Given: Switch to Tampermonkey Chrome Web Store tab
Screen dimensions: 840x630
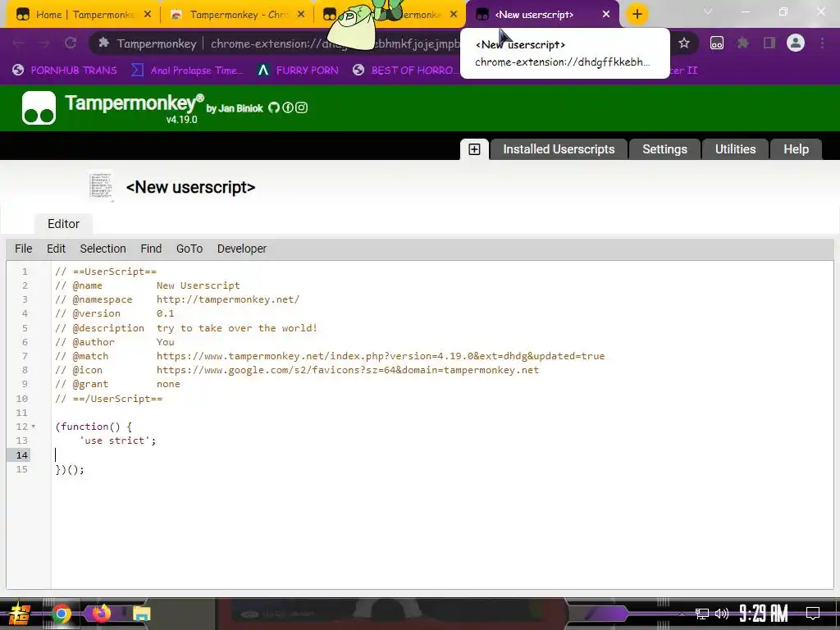Looking at the screenshot, I should 235,15.
